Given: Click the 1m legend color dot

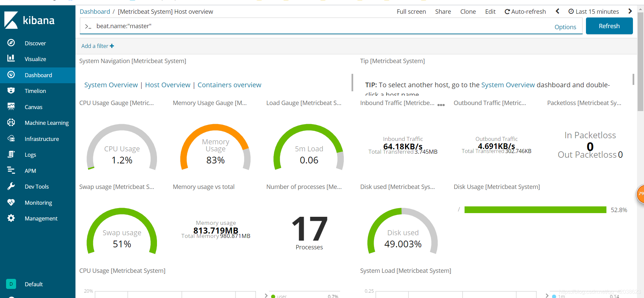Looking at the screenshot, I should click(x=554, y=296).
